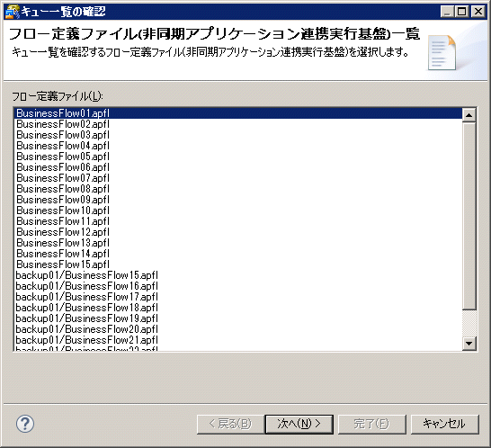Select BusinessFlow02.apfl in the list
The image size is (491, 448).
click(238, 124)
